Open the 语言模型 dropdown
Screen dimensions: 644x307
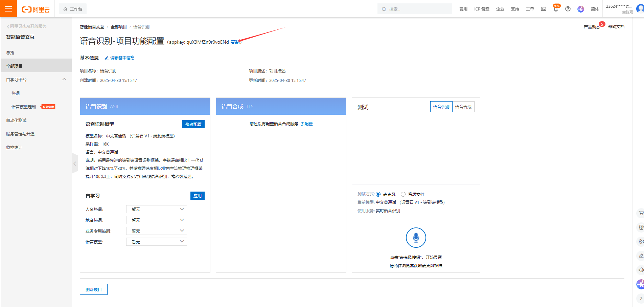click(x=156, y=242)
